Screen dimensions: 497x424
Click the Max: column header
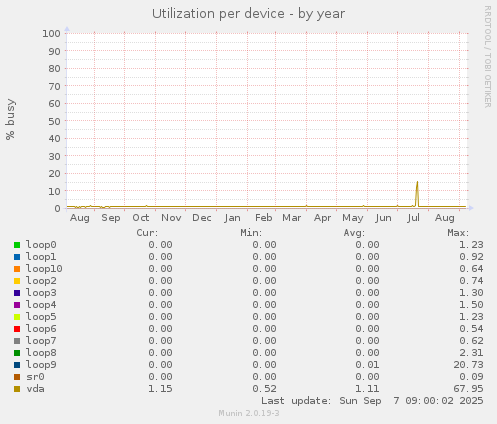click(x=458, y=233)
